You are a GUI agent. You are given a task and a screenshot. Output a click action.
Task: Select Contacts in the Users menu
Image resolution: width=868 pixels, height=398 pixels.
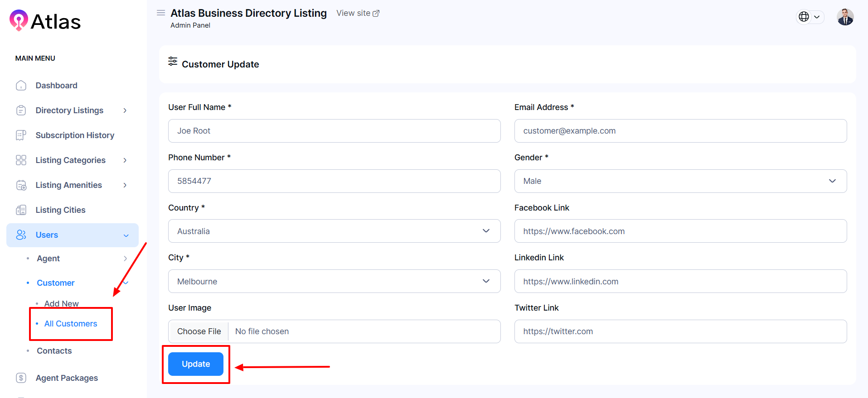tap(54, 351)
